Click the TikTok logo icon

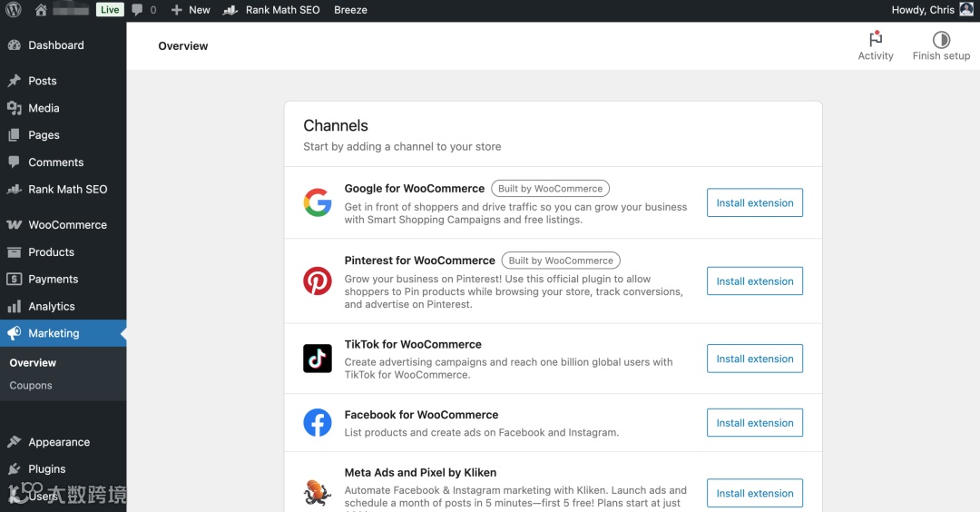318,359
